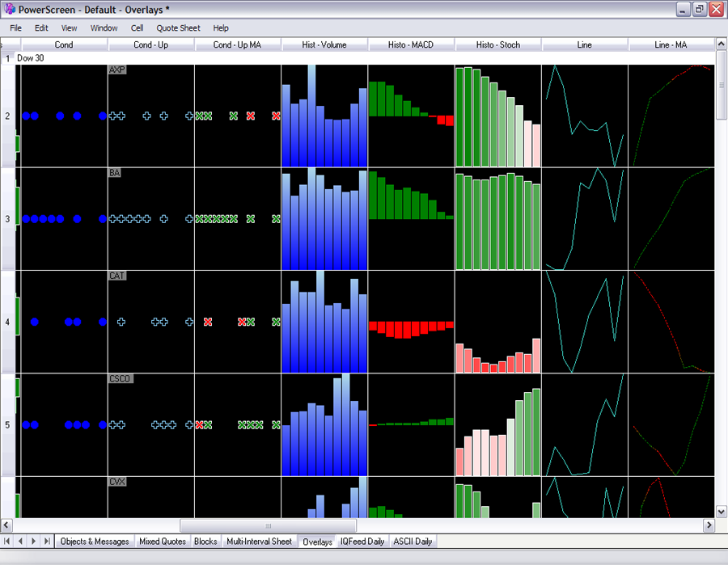
Task: Jump to the last sheet tab
Action: [47, 541]
